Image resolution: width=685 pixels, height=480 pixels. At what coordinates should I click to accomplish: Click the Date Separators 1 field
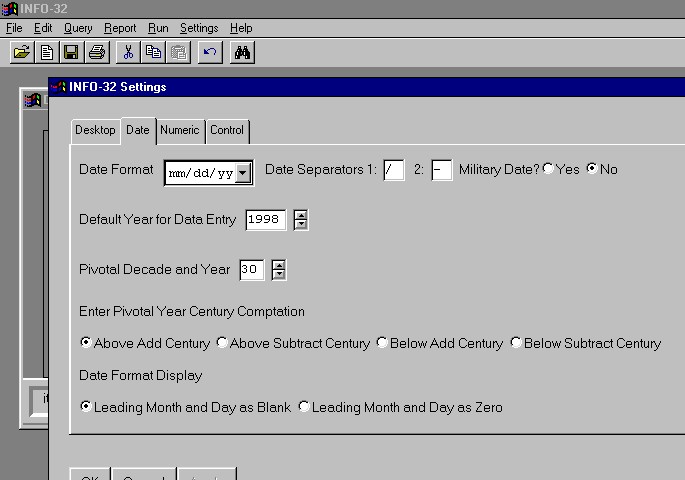(394, 169)
